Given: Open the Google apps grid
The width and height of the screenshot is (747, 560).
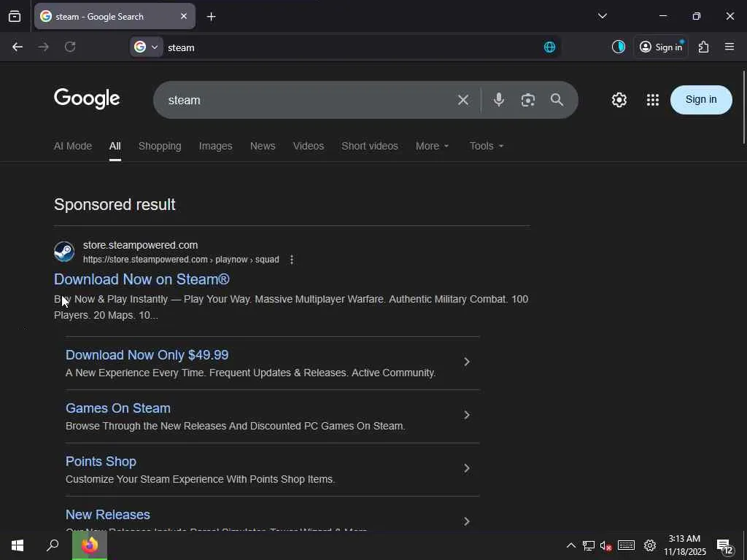Looking at the screenshot, I should coord(653,99).
